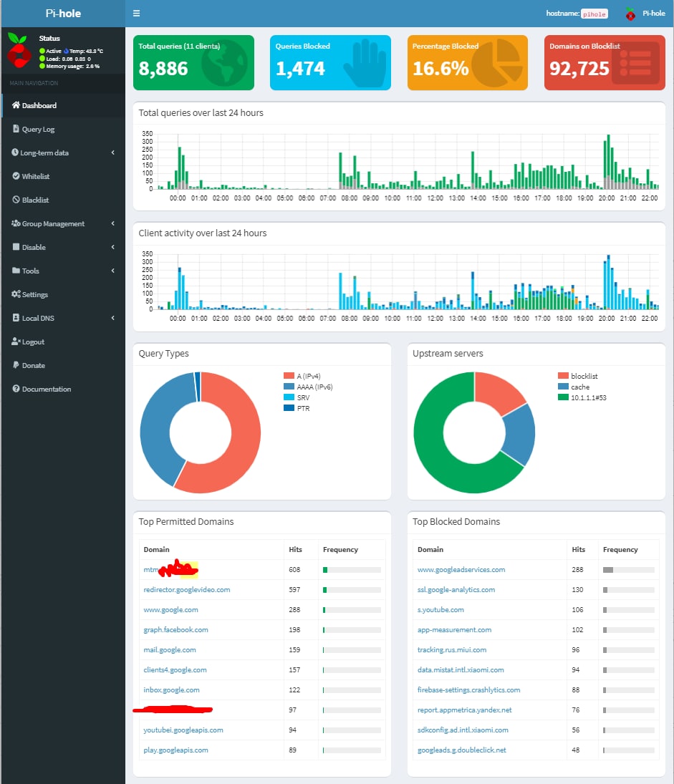The image size is (674, 784).
Task: Open firebase-settings.crashlytics.com domain link
Action: (x=469, y=689)
